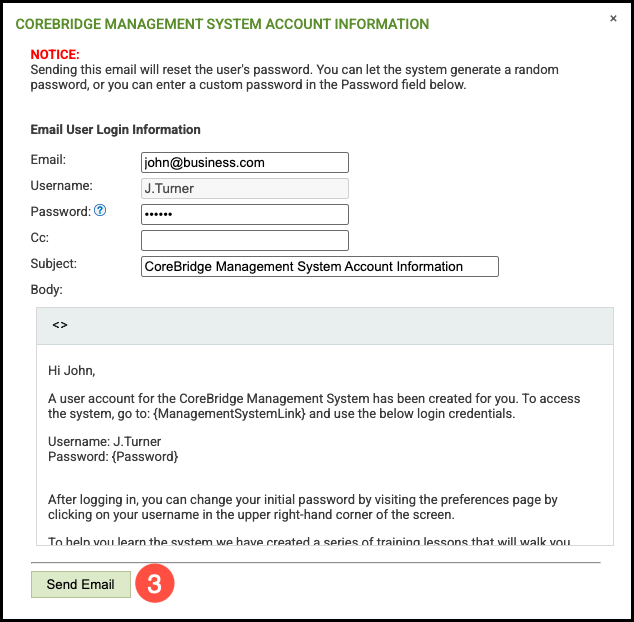Focus the Password input field
The height and width of the screenshot is (622, 634).
(x=245, y=214)
